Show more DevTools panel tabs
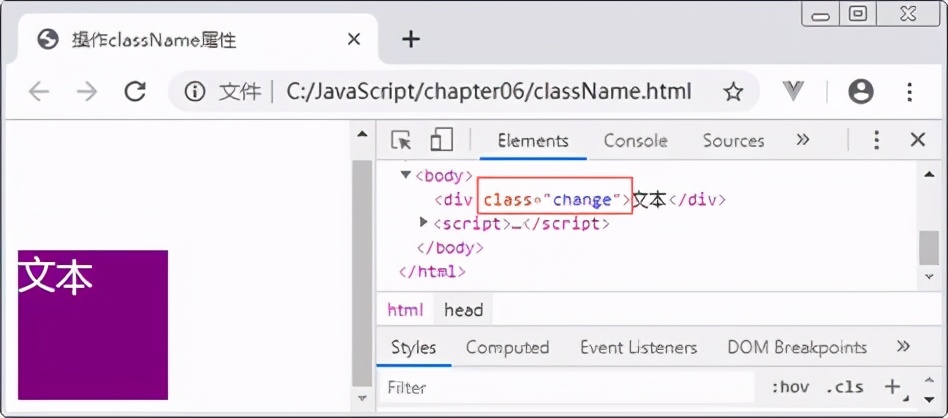 click(x=802, y=141)
